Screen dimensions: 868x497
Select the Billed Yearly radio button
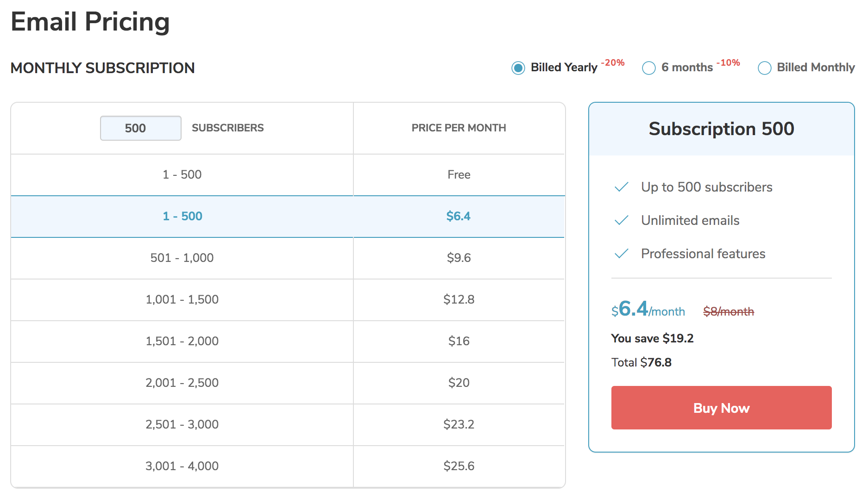(x=518, y=68)
